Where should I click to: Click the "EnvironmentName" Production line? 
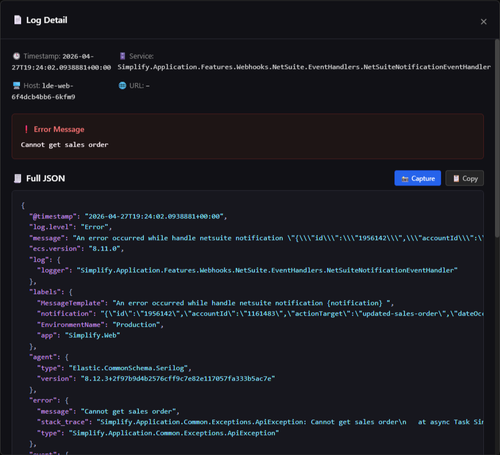coord(100,325)
